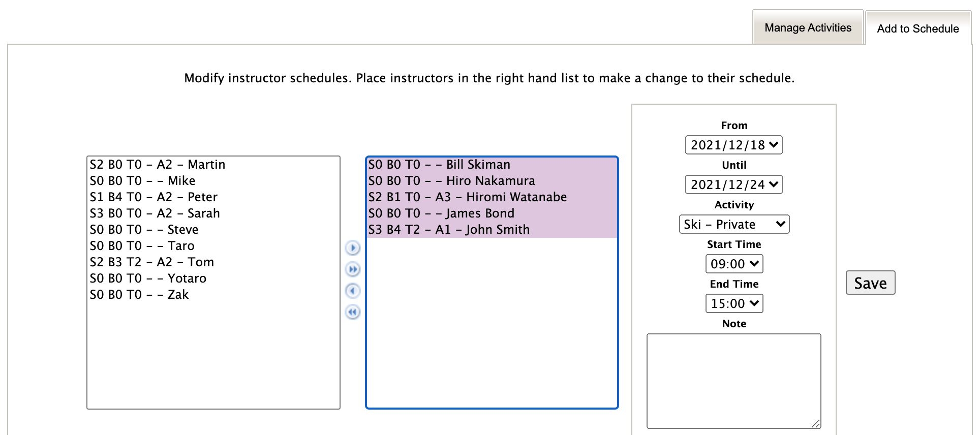Open the Start Time dropdown

(x=733, y=264)
